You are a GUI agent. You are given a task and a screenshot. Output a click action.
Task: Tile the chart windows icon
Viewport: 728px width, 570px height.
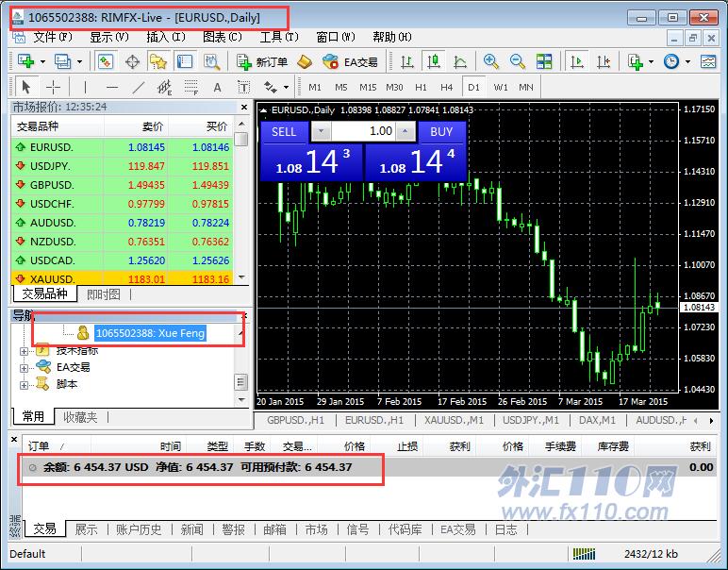(x=544, y=61)
